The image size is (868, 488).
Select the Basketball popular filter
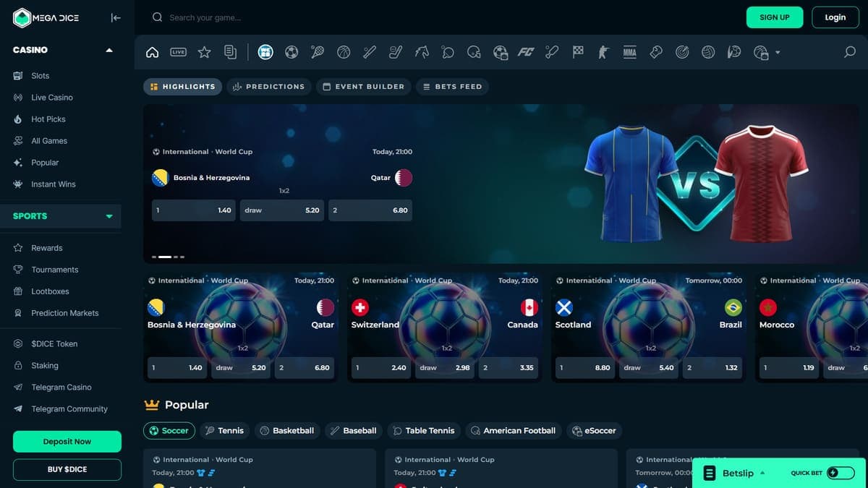(x=287, y=430)
